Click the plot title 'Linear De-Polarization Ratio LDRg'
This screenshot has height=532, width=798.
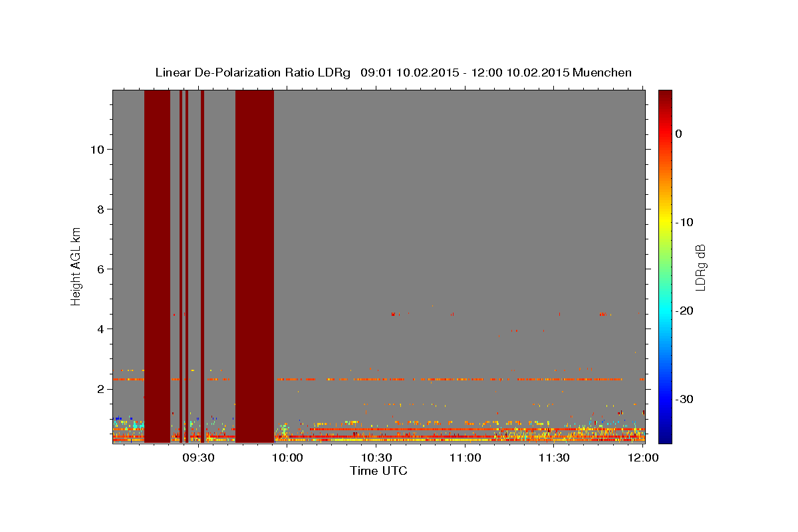point(253,72)
